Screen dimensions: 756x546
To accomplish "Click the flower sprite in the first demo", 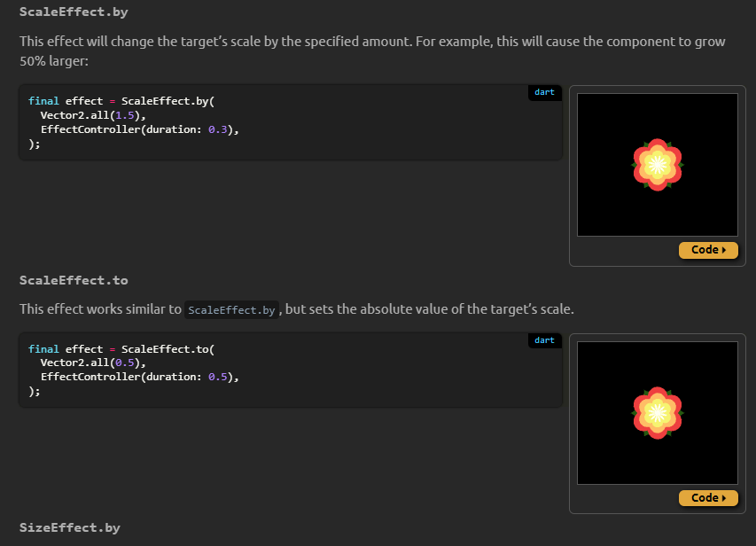I will (657, 163).
